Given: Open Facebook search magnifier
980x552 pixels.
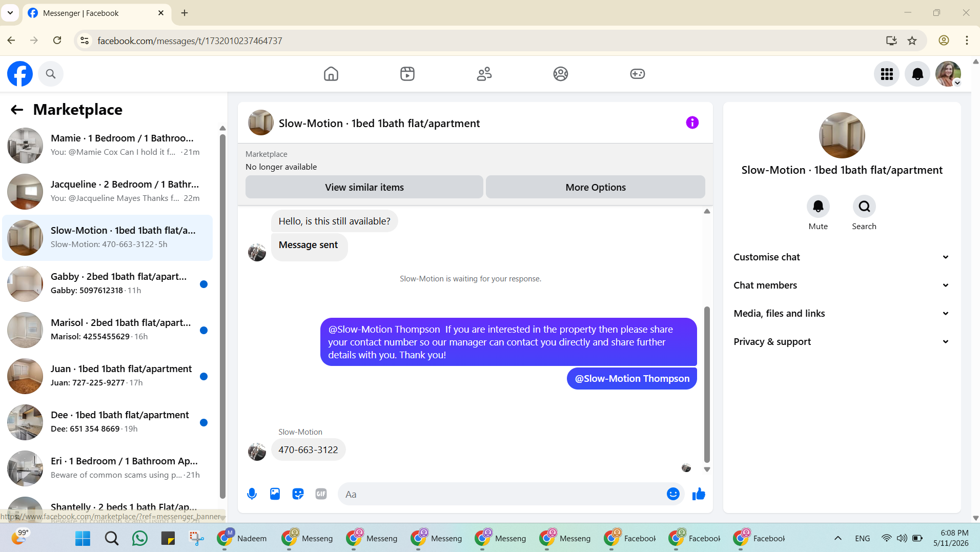Looking at the screenshot, I should [50, 74].
